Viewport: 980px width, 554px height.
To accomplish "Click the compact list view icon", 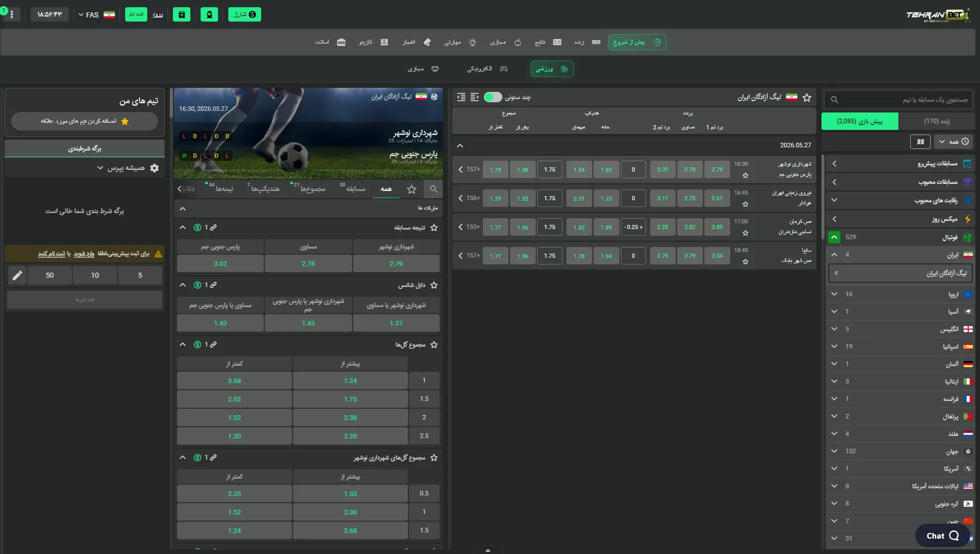I will click(461, 97).
